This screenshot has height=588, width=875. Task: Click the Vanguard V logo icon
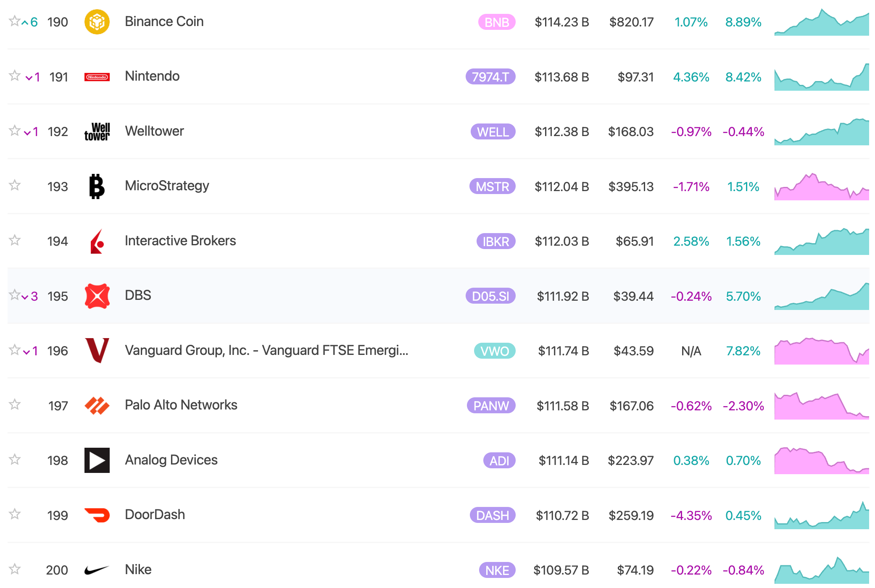click(x=97, y=351)
